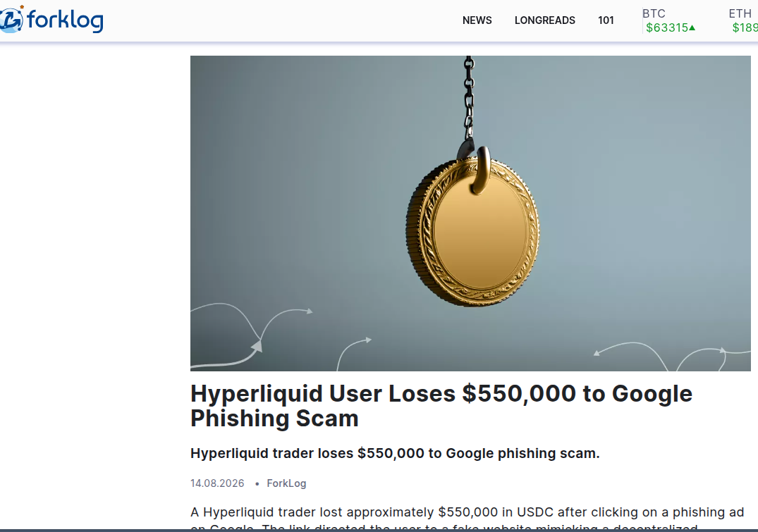The width and height of the screenshot is (758, 532).
Task: Click the article date 14.08.2026
Action: click(217, 483)
